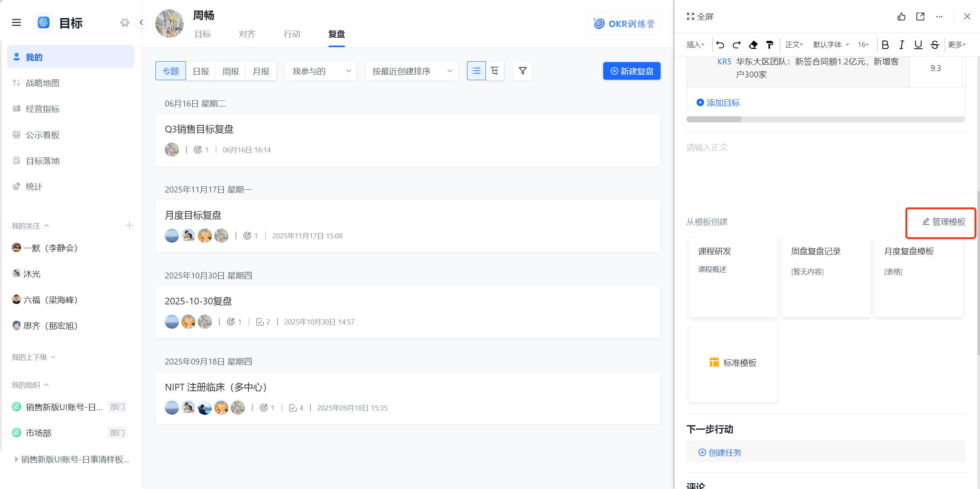
Task: Open the three-dots more options menu
Action: (939, 16)
